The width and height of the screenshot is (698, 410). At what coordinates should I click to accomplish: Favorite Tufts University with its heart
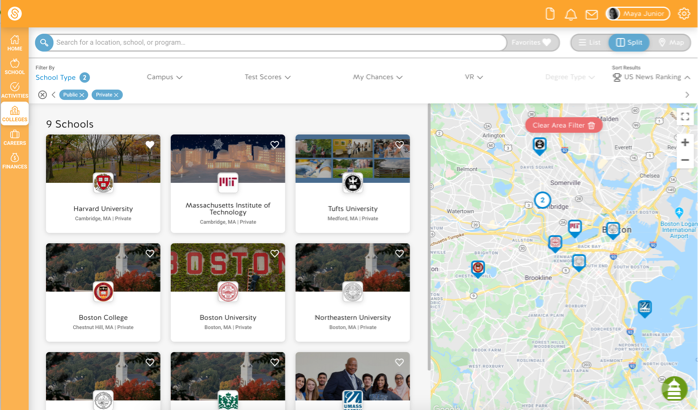(x=399, y=145)
